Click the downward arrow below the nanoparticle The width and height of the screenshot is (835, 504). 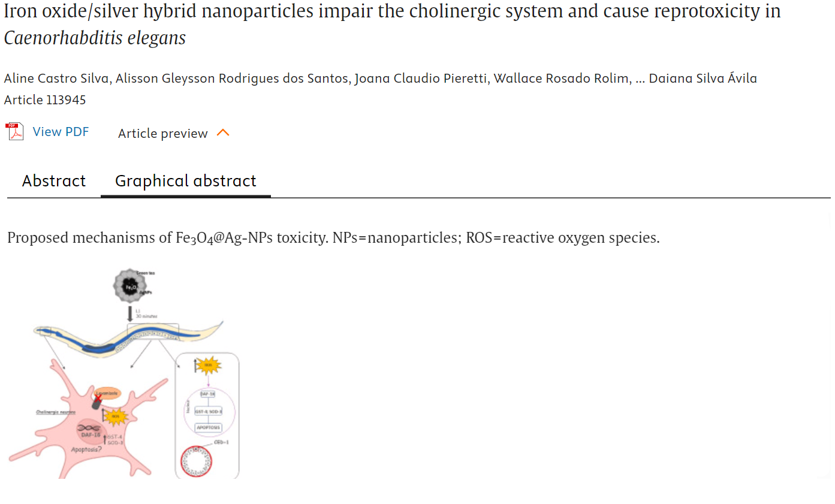point(130,313)
